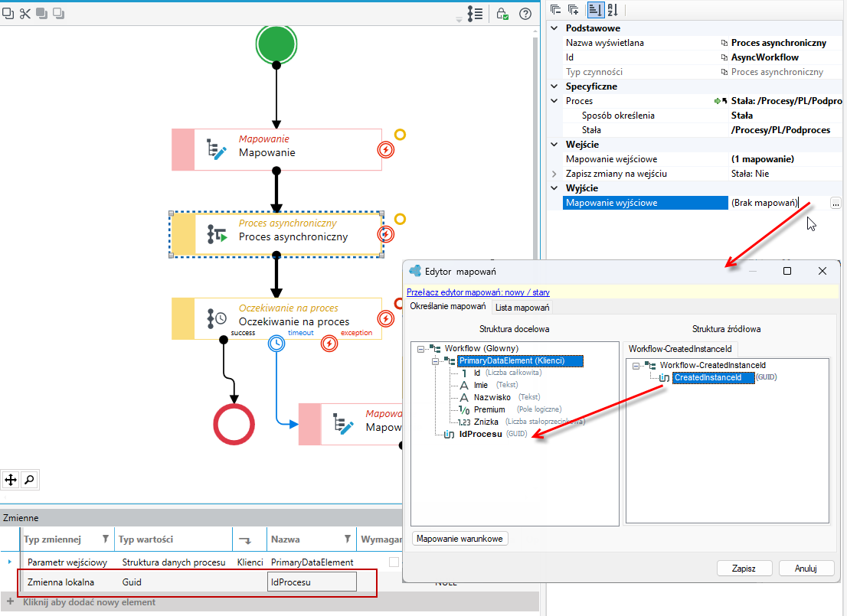Select the Mapowanie activity icon in the diagram
Image resolution: width=847 pixels, height=616 pixels.
pyautogui.click(x=217, y=149)
